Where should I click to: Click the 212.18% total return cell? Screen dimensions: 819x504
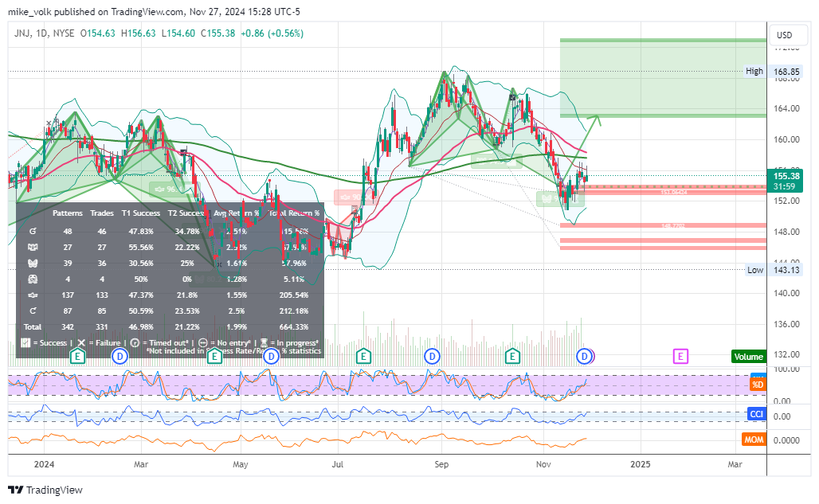[294, 311]
